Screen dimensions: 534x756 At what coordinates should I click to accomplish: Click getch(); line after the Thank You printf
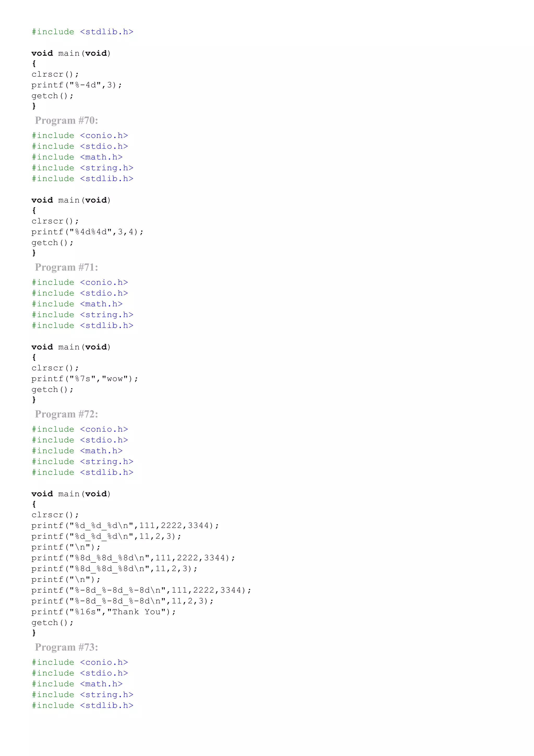(52, 623)
